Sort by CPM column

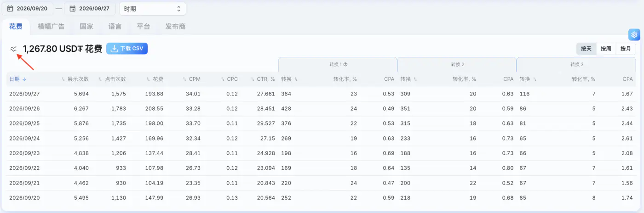pos(191,79)
